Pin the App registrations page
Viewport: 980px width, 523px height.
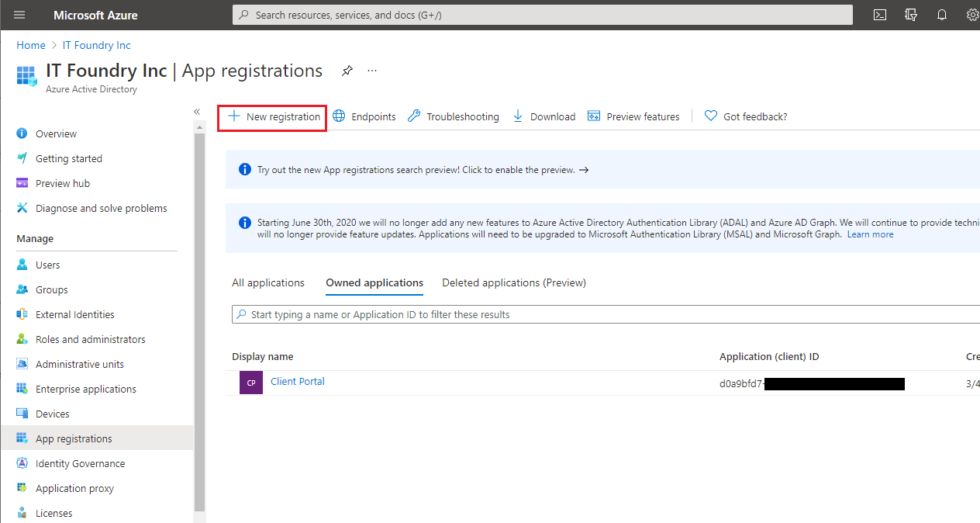tap(347, 70)
